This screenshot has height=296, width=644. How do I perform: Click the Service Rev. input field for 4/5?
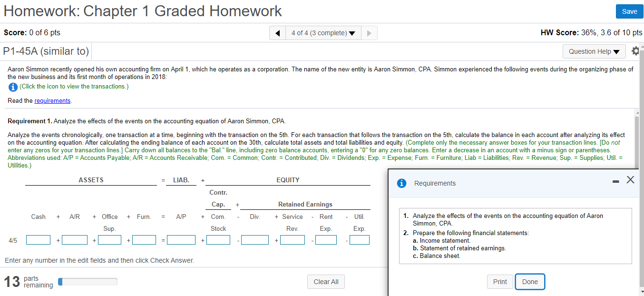293,240
